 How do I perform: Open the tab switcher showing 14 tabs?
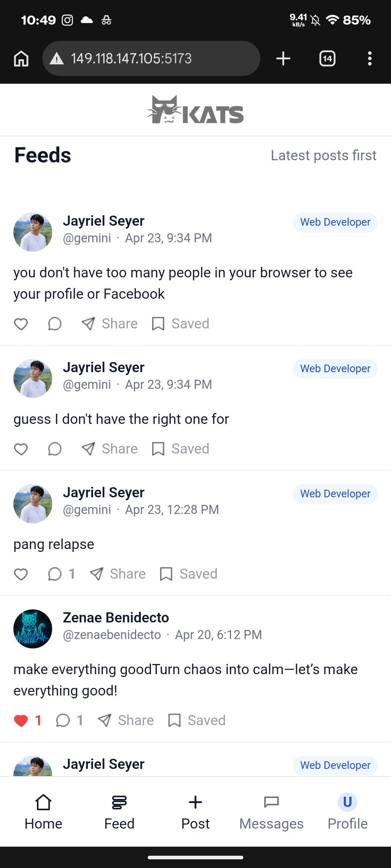point(327,59)
